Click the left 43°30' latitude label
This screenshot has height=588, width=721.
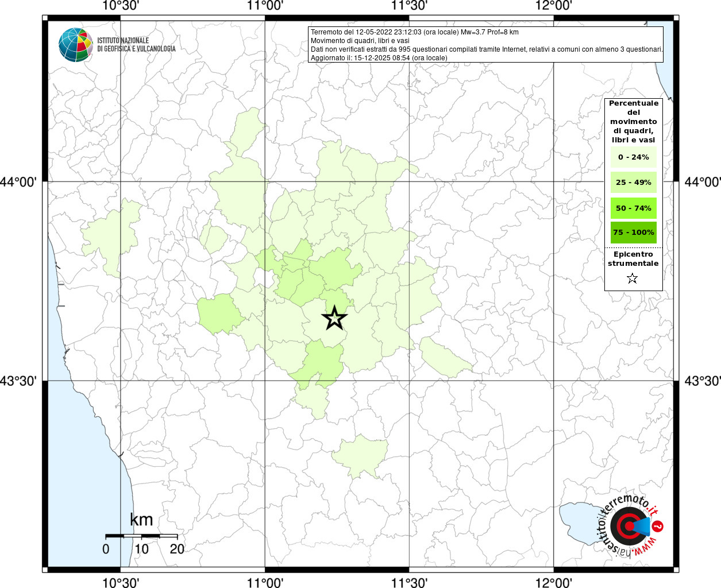tap(18, 381)
